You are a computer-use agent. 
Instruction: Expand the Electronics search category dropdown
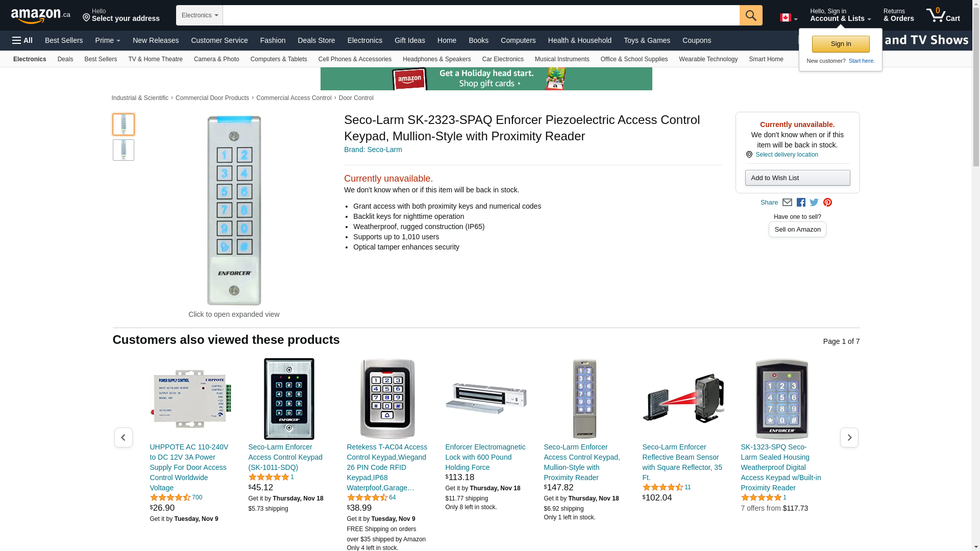(200, 15)
